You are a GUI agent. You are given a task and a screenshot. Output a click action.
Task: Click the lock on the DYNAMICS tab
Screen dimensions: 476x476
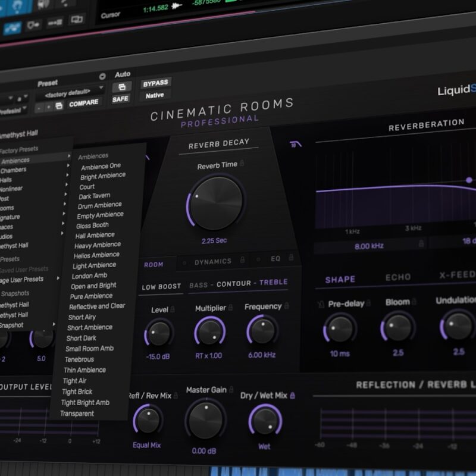coord(242,260)
